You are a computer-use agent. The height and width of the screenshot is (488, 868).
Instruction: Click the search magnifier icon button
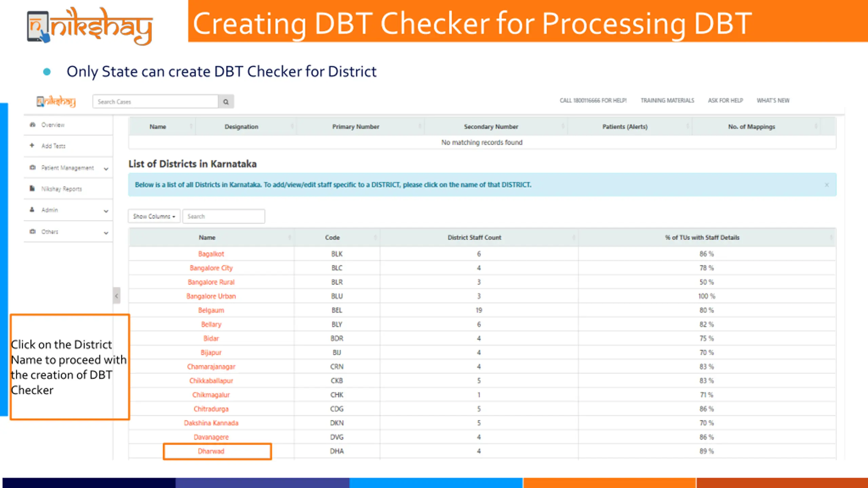[226, 102]
